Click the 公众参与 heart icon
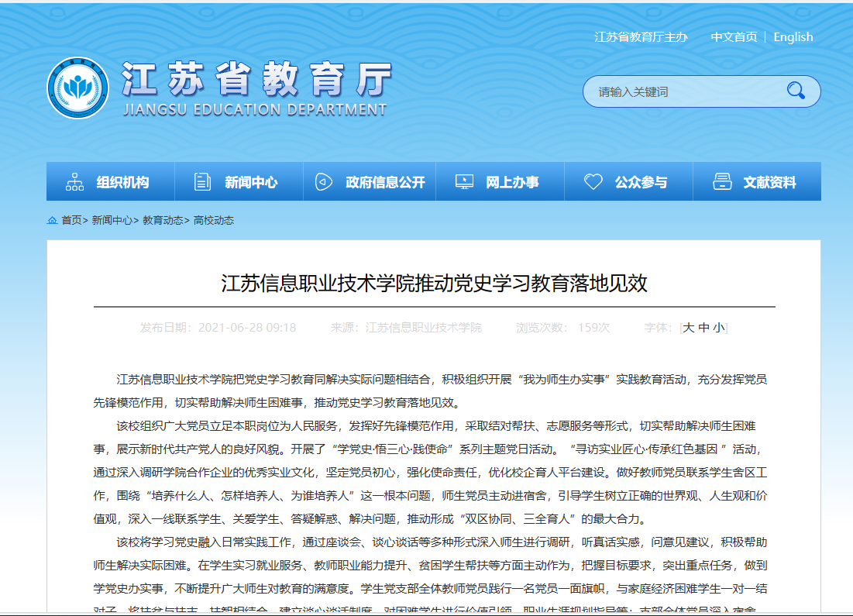The height and width of the screenshot is (616, 853). 593,182
